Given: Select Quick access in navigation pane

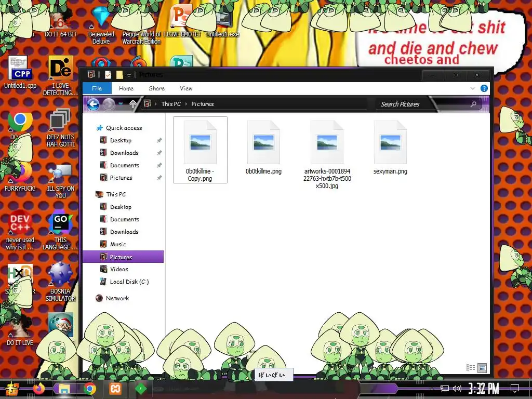Looking at the screenshot, I should coord(119,128).
